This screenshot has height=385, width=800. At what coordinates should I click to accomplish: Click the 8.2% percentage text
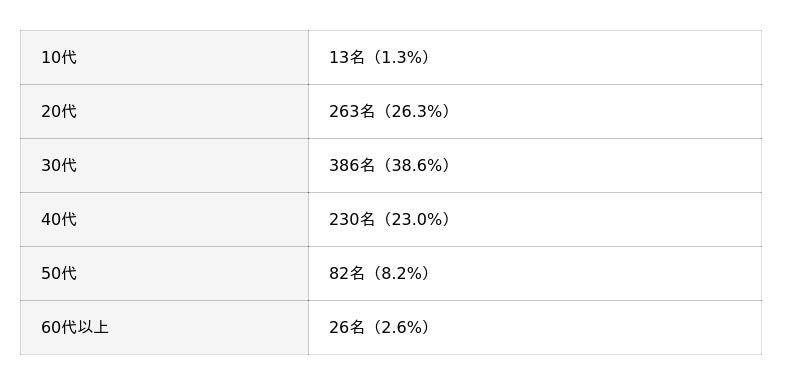tap(402, 274)
